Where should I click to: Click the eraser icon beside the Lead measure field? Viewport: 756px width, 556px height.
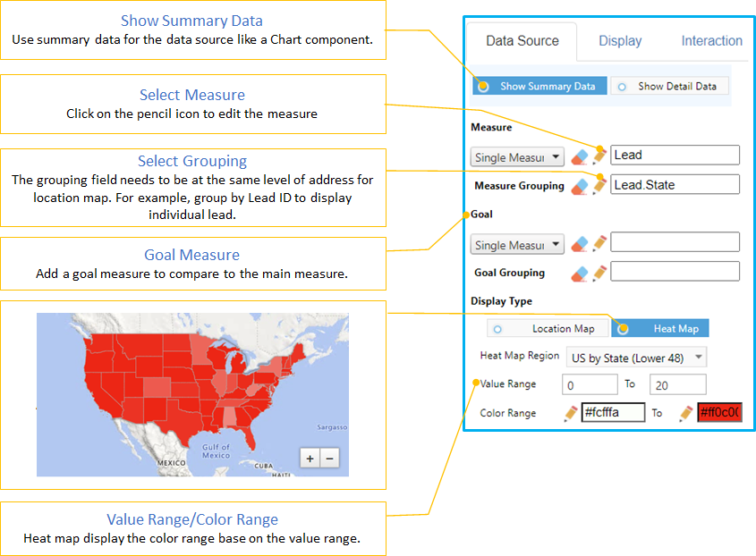(x=581, y=156)
